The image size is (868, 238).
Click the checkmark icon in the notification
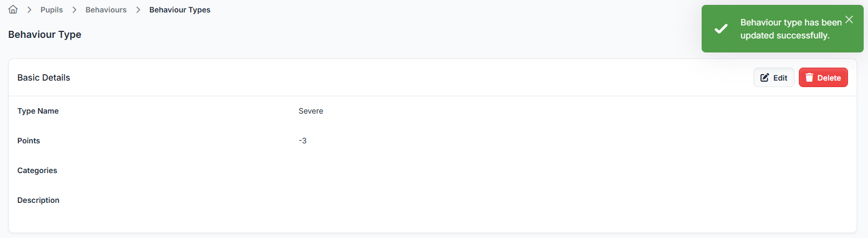(721, 29)
